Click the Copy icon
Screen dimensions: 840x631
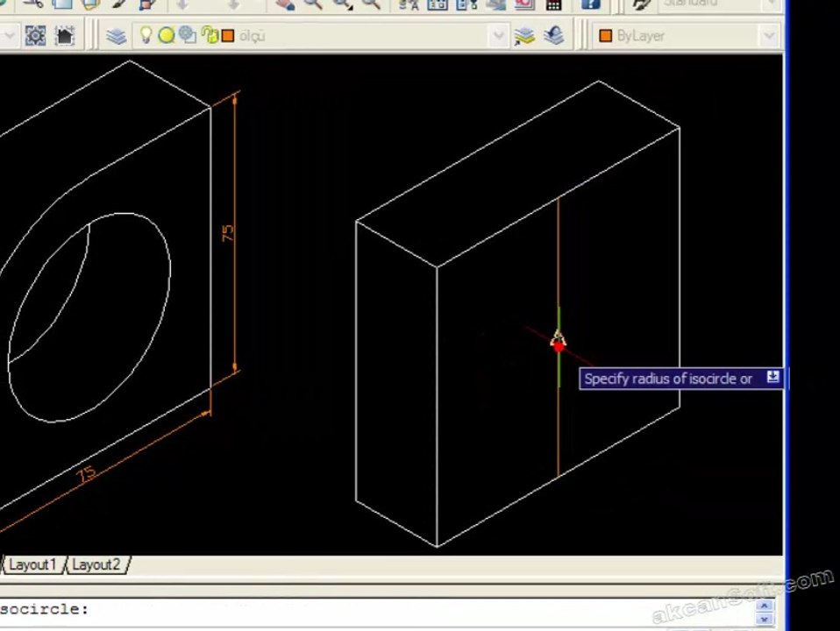pyautogui.click(x=61, y=5)
